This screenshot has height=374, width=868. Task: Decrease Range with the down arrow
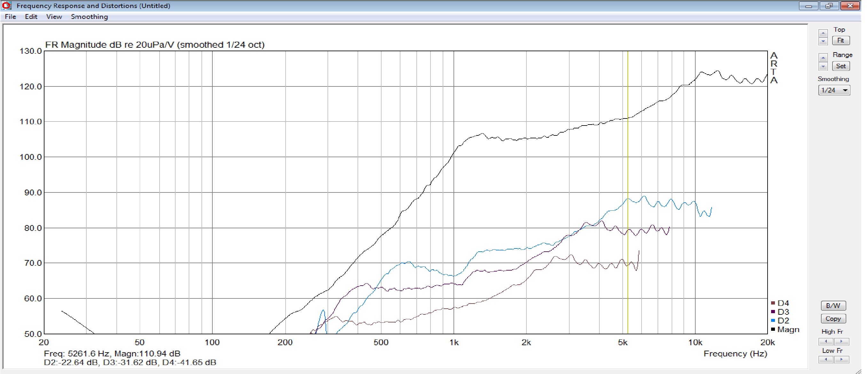pos(823,66)
